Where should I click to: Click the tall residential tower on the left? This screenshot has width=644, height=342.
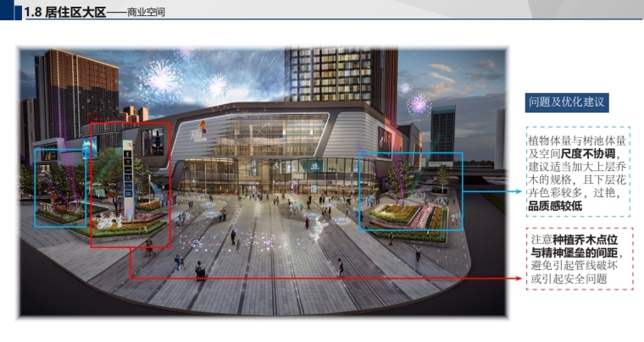point(75,93)
